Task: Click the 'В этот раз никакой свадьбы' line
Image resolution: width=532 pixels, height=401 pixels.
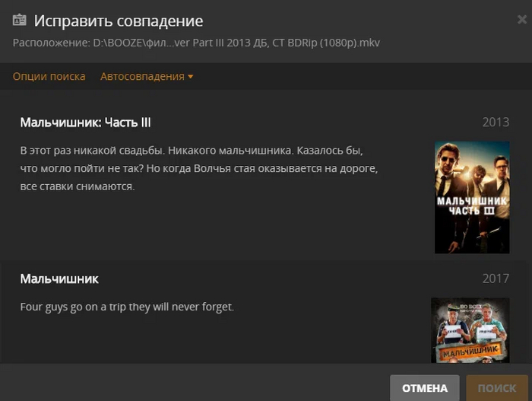Action: pyautogui.click(x=192, y=151)
